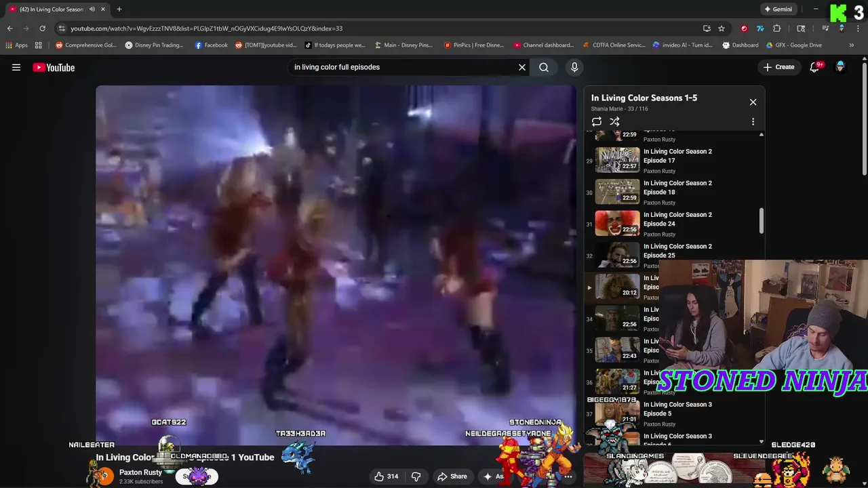Viewport: 868px width, 488px height.
Task: Like the video
Action: pos(386,476)
